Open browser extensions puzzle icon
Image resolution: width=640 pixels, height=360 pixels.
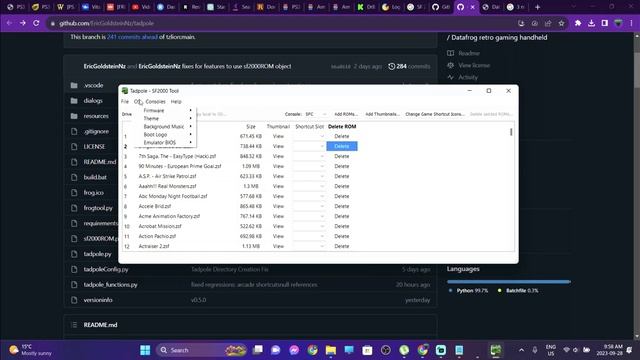coord(578,23)
